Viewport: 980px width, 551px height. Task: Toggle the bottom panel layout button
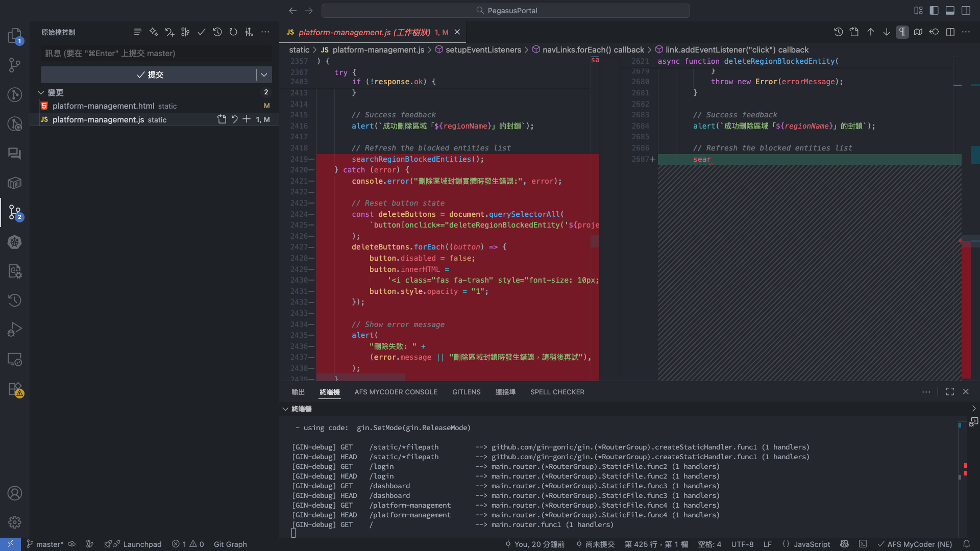point(950,10)
